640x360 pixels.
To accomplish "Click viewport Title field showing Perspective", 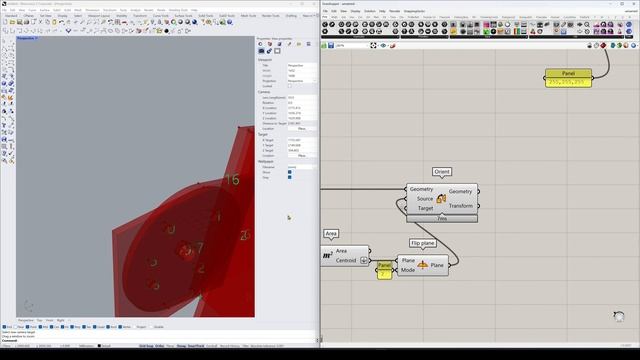I will point(302,65).
